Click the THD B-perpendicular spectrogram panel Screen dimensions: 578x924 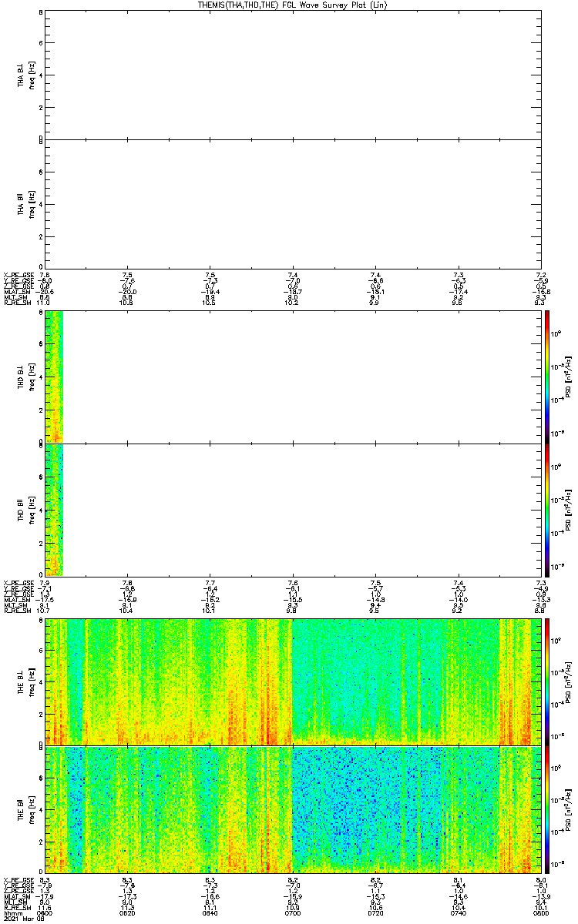(293, 376)
